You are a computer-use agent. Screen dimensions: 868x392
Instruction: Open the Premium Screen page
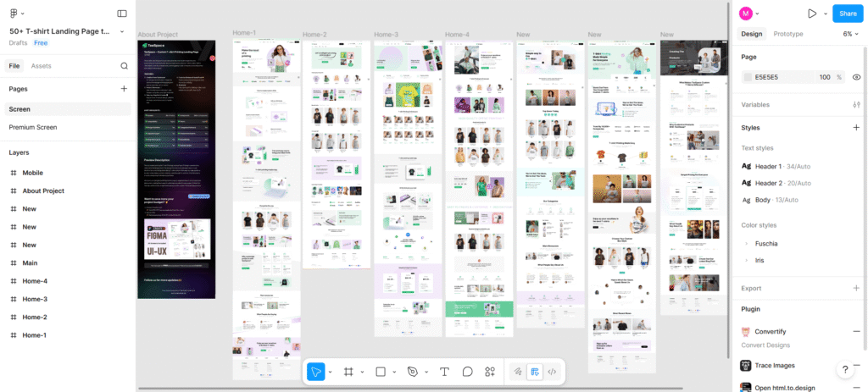[x=33, y=127]
